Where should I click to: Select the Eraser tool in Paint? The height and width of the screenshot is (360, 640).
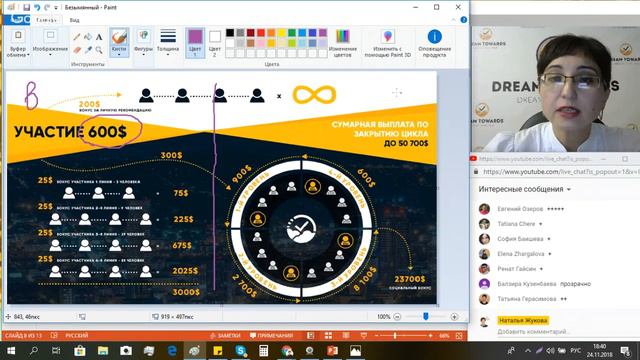pyautogui.click(x=76, y=50)
